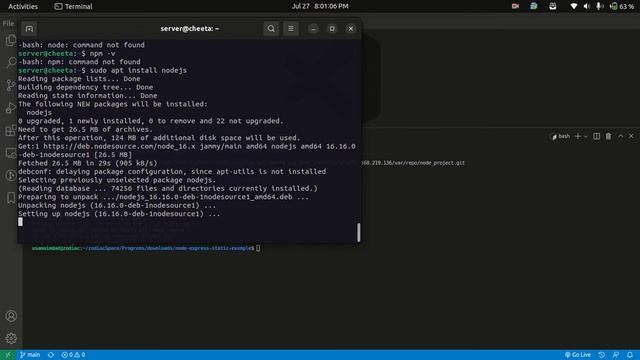
Task: Click the VS Code terminal prompt line
Action: (146, 248)
